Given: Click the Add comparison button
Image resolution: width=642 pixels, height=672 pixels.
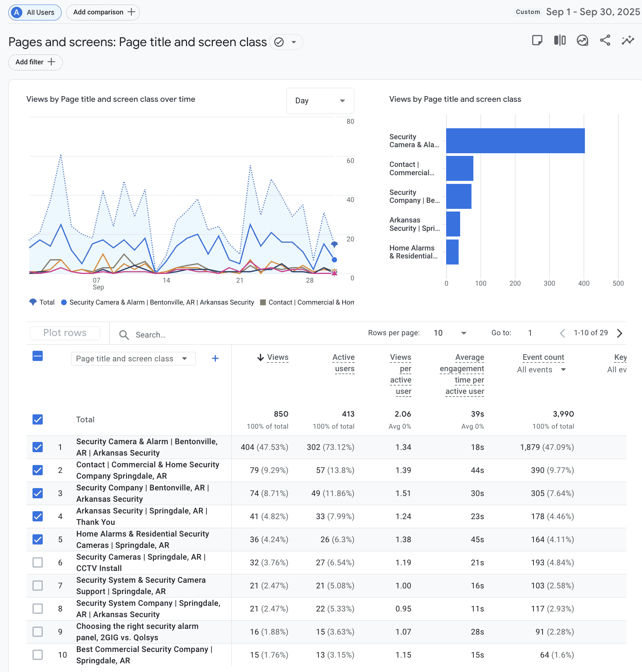Looking at the screenshot, I should point(103,12).
